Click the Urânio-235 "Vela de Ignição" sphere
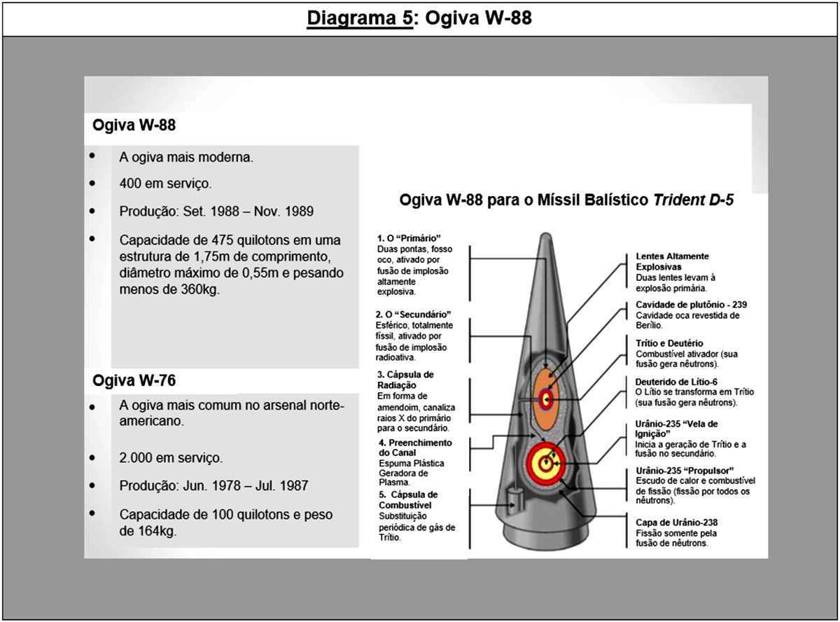This screenshot has width=840, height=622. point(547,462)
